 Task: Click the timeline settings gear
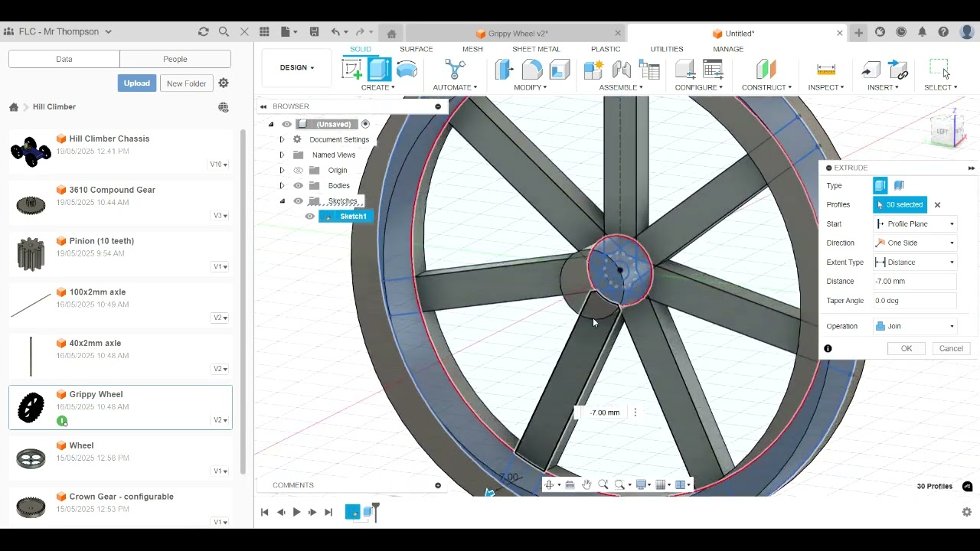(x=966, y=512)
